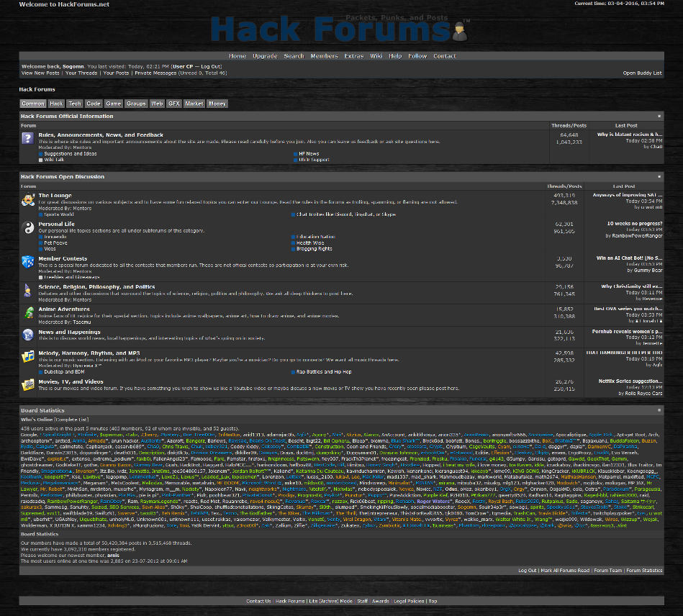Open the Bragging Rights subforum
The image size is (683, 616).
coord(314,249)
